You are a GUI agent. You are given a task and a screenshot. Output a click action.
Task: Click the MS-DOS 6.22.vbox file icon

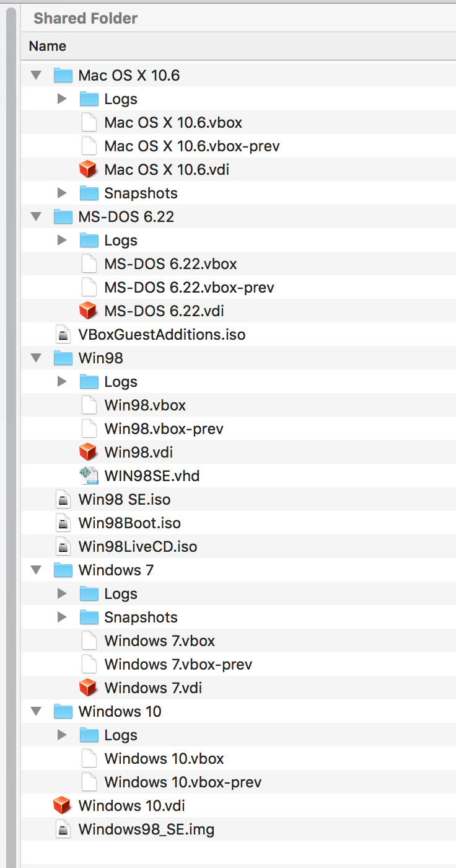coord(89,263)
